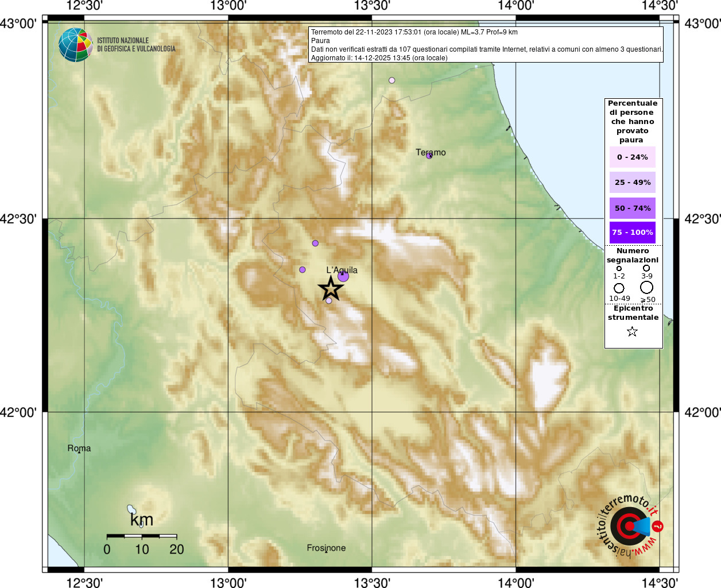Click the 'Aggiornato il: 14-12-2025' text
Image resolution: width=721 pixels, height=588 pixels.
(379, 58)
